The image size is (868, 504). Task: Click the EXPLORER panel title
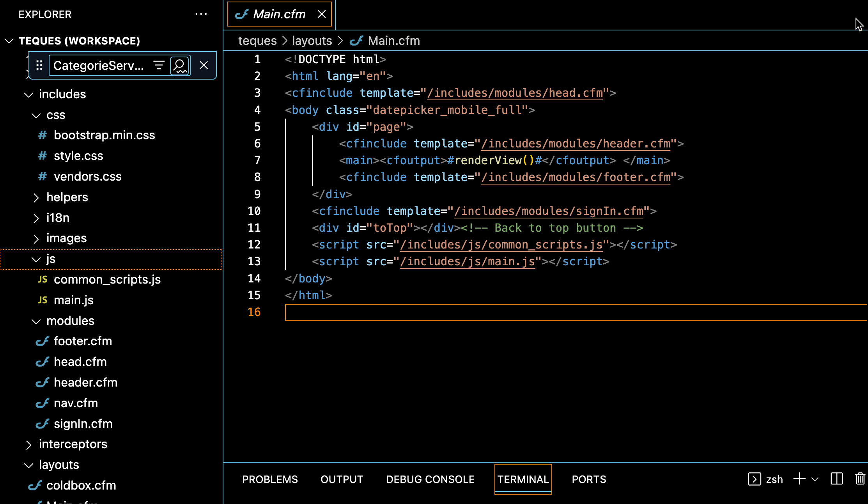pos(45,14)
